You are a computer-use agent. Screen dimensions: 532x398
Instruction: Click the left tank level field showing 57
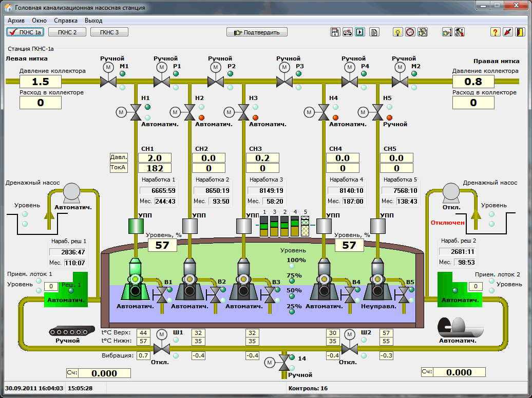162,245
